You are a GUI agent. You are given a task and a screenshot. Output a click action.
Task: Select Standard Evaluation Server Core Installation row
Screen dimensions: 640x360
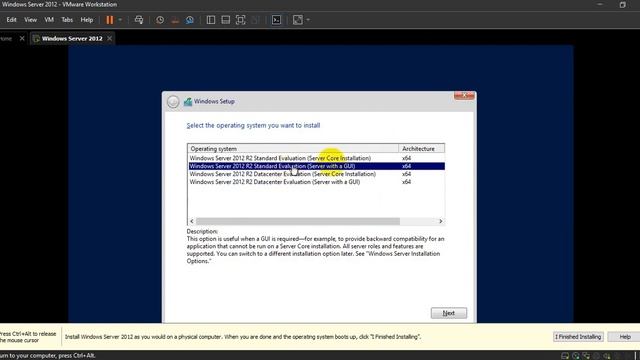pyautogui.click(x=316, y=158)
